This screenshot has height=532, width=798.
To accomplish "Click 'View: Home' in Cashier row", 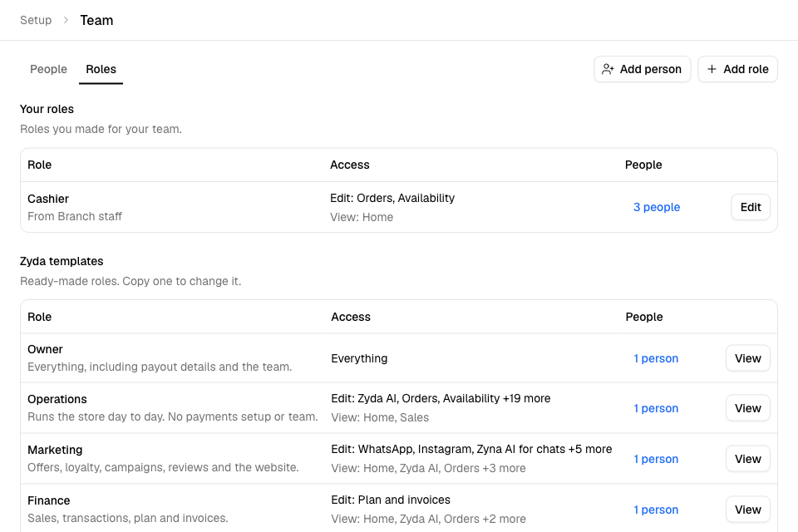I will [362, 218].
